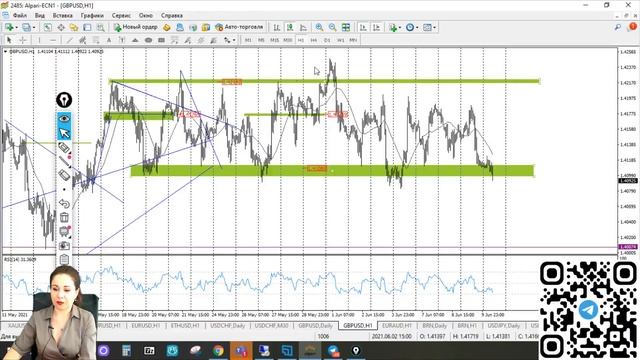Undo the last drawing stroke

click(x=64, y=203)
